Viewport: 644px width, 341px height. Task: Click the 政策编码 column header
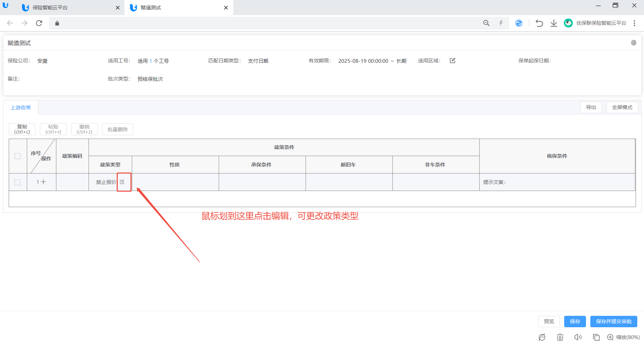[x=72, y=156]
